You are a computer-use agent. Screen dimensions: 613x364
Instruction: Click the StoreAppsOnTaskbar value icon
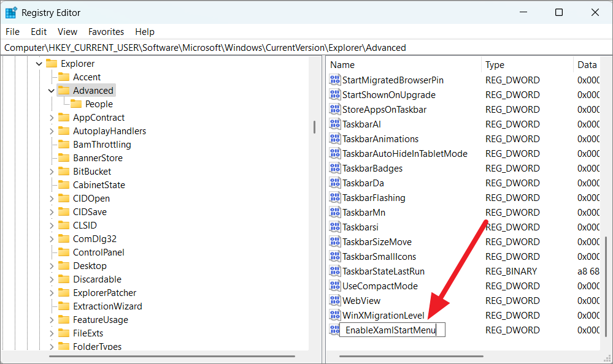click(334, 109)
